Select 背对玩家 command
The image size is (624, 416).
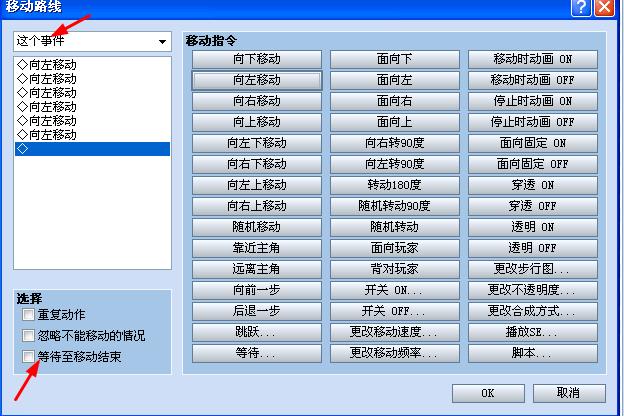click(x=395, y=269)
